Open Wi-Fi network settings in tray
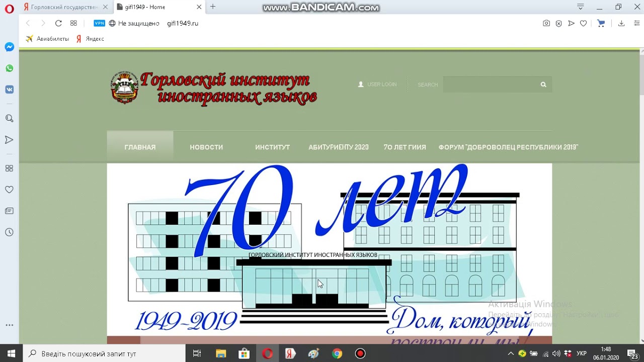Screen dimensions: 644x362 (x=546, y=353)
